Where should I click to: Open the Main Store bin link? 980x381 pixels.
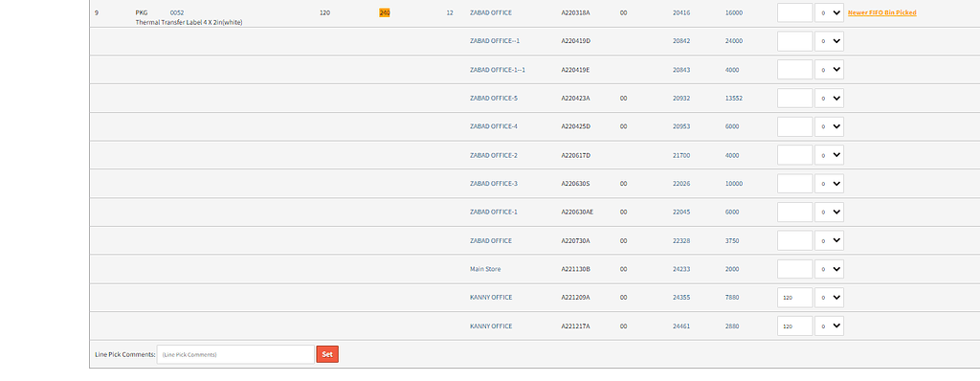pyautogui.click(x=485, y=269)
